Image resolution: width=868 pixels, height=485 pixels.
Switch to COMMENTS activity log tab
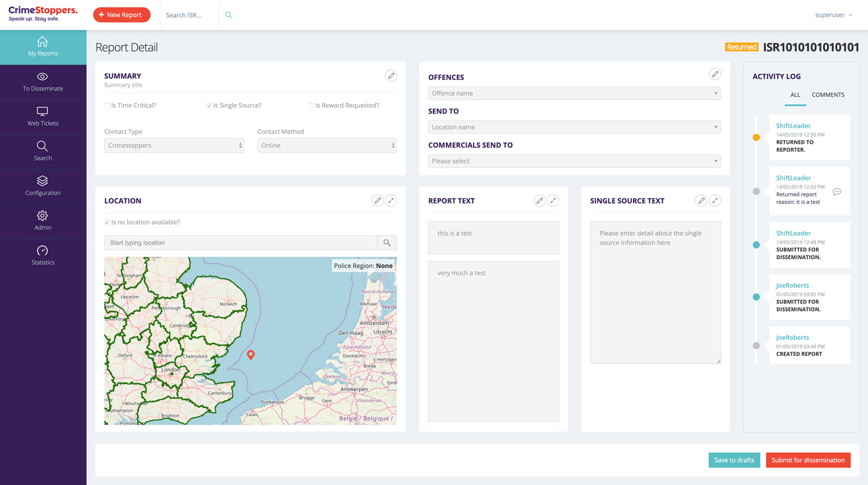point(828,95)
